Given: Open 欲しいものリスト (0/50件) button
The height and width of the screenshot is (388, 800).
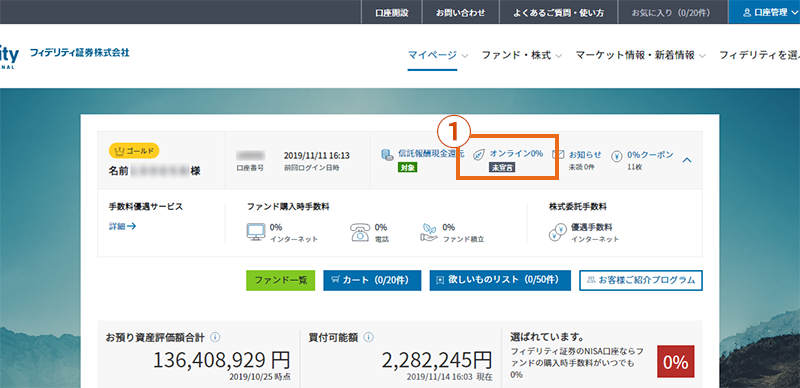Looking at the screenshot, I should (x=500, y=280).
